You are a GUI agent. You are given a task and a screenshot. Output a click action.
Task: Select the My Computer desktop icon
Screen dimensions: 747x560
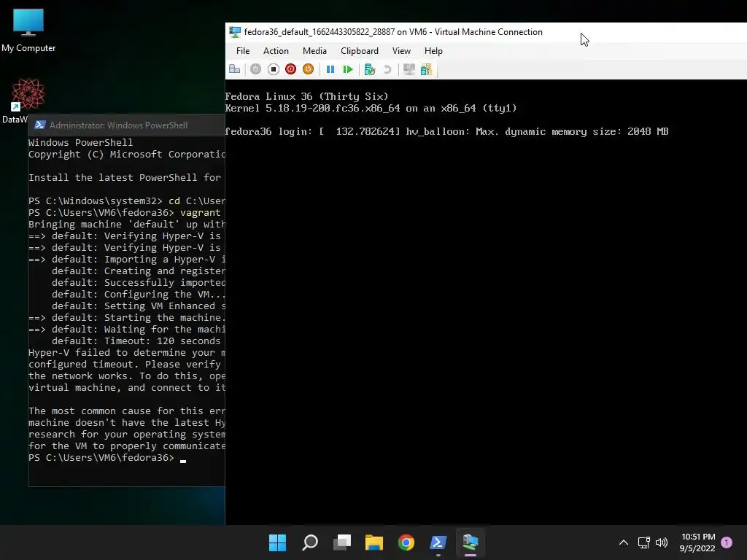[x=28, y=29]
